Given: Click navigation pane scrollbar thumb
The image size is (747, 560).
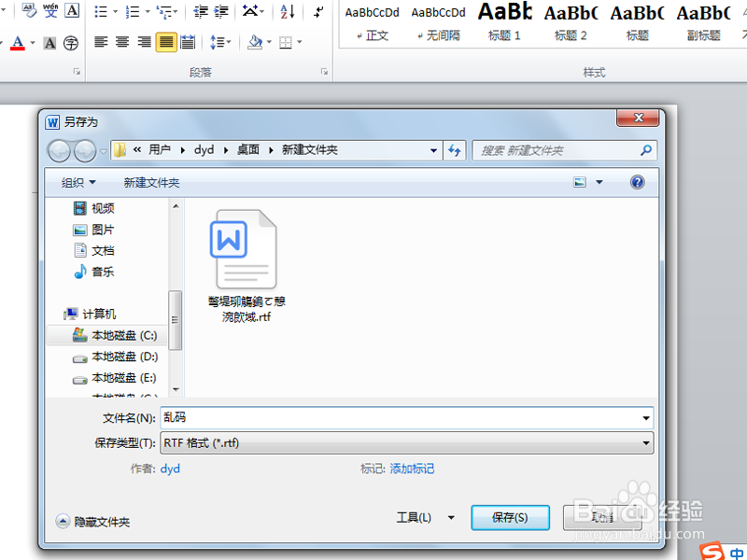Looking at the screenshot, I should [x=175, y=320].
